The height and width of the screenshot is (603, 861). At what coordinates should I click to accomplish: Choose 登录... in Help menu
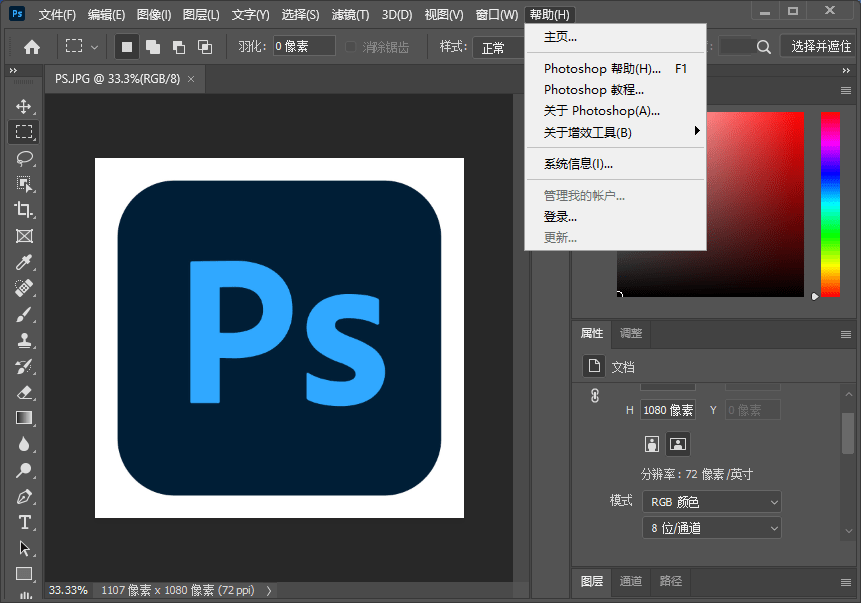tap(616, 216)
